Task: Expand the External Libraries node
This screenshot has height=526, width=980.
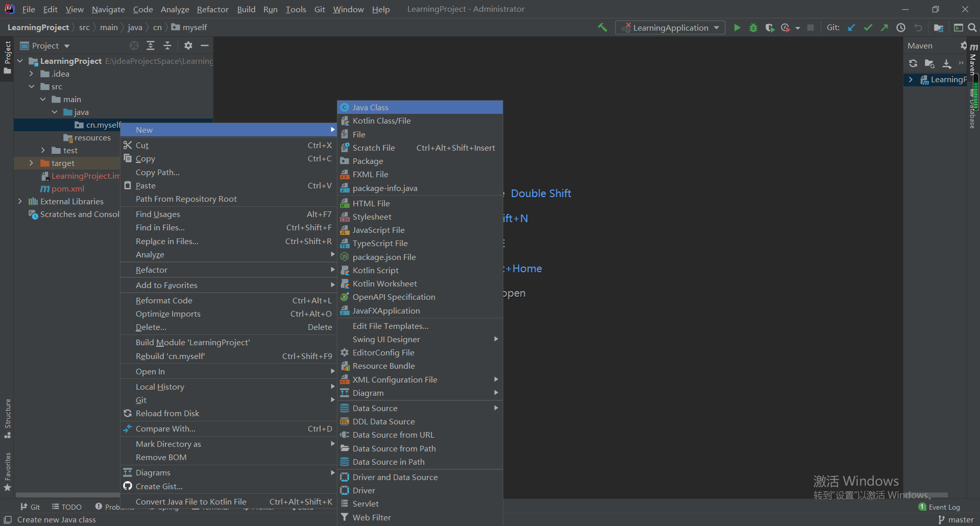Action: [x=20, y=201]
